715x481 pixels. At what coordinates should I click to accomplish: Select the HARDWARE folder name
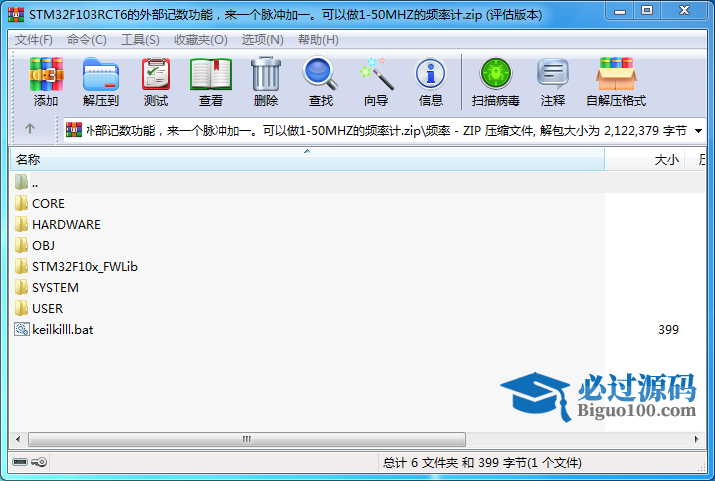pos(67,224)
